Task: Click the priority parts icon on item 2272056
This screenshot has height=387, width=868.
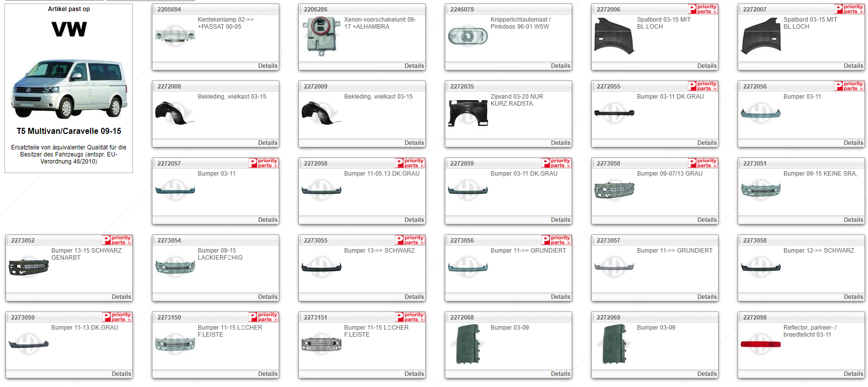Action: tap(849, 86)
